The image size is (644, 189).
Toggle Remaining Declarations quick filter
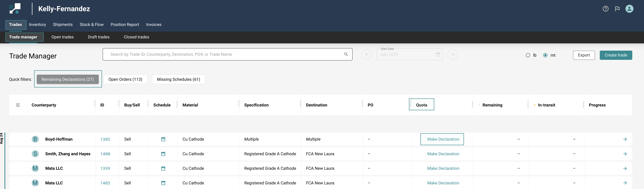tap(68, 79)
